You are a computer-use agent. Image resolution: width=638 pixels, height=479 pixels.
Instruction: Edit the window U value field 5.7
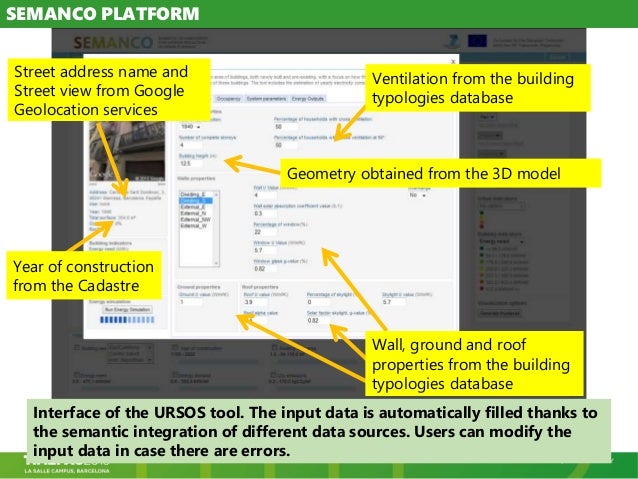click(265, 250)
